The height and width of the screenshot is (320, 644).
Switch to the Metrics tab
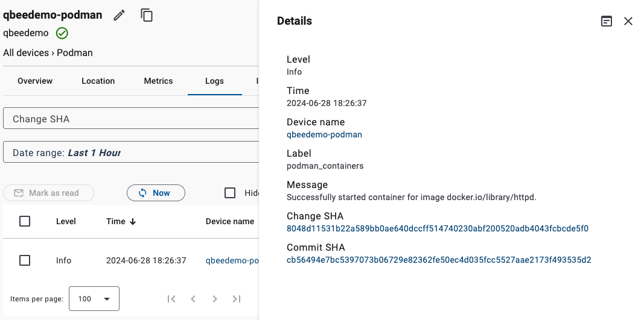tap(158, 81)
